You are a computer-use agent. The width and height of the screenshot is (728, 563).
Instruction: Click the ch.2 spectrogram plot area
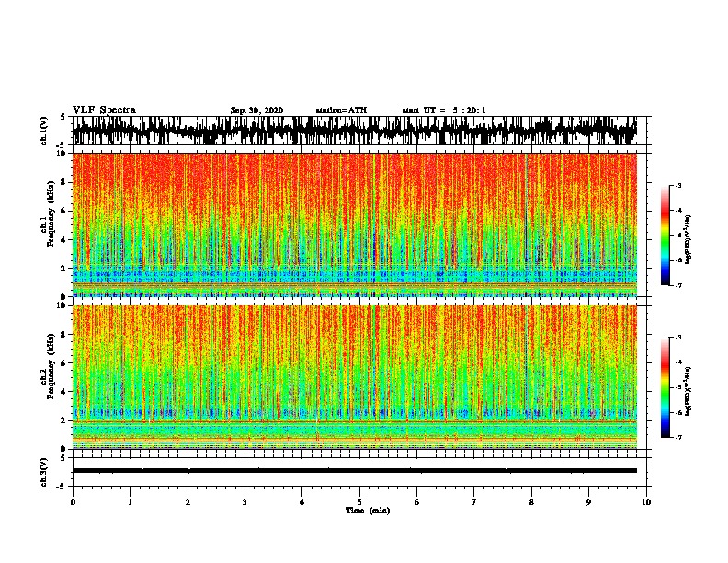tap(355, 377)
